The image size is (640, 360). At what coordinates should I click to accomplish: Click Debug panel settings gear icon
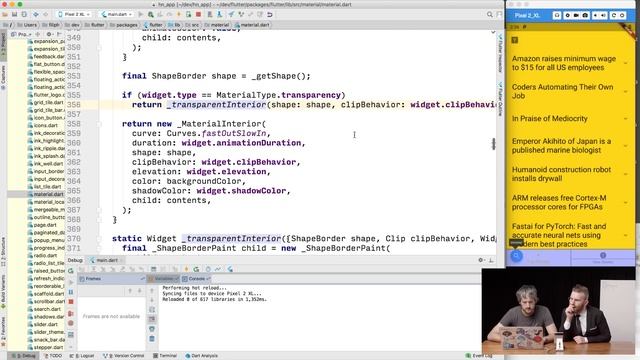[481, 260]
